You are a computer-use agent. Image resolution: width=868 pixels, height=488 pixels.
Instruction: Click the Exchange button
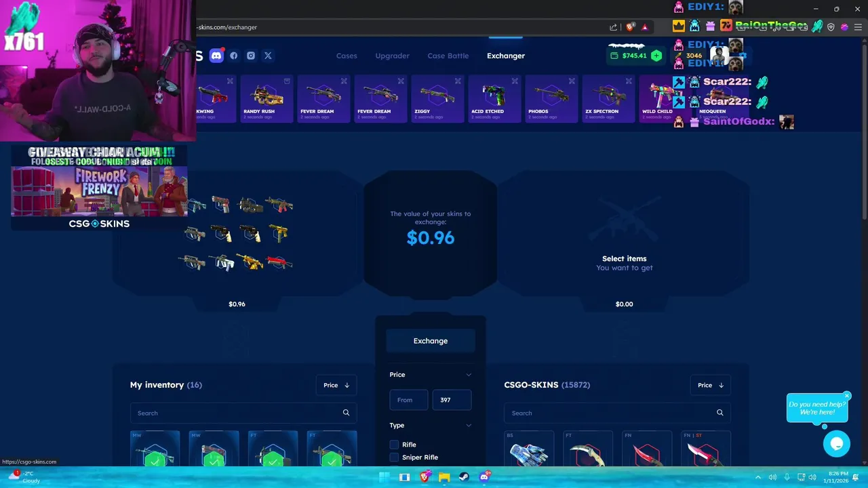(x=431, y=341)
